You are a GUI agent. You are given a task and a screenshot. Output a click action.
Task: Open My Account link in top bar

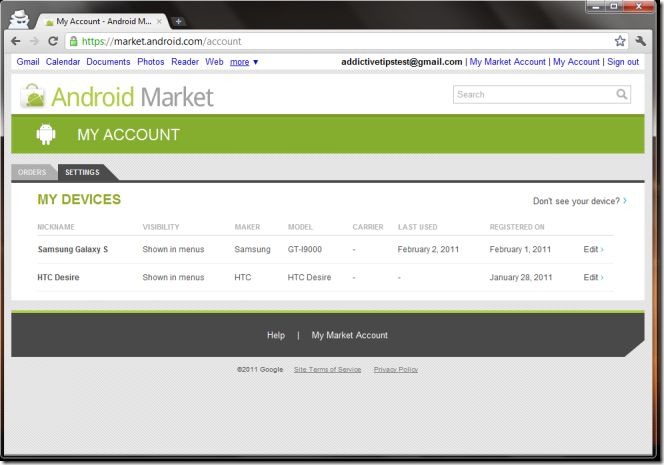(x=576, y=62)
